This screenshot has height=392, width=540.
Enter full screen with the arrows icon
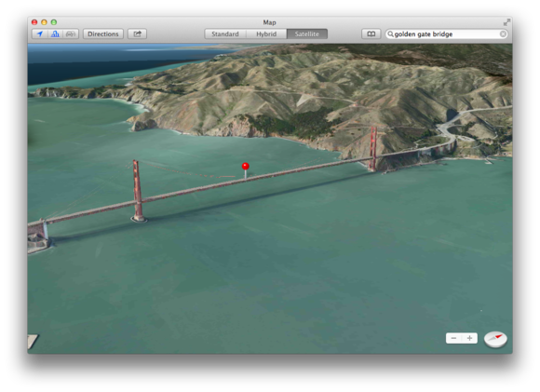click(x=506, y=22)
